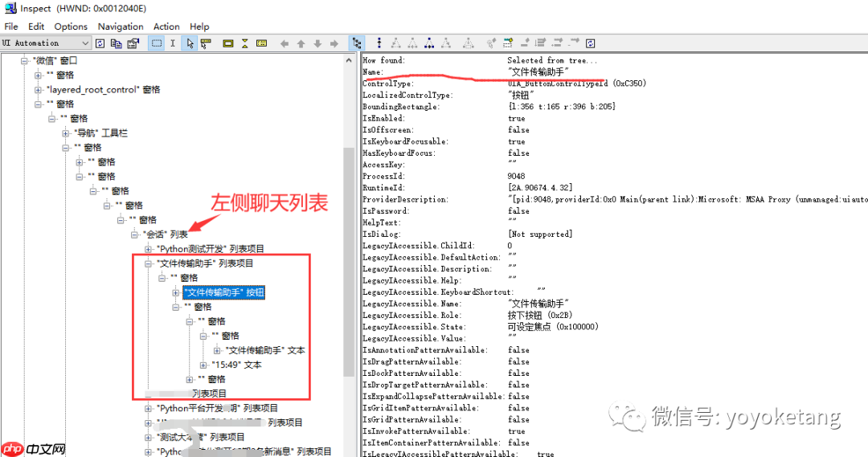Open the Help menu

click(x=199, y=27)
